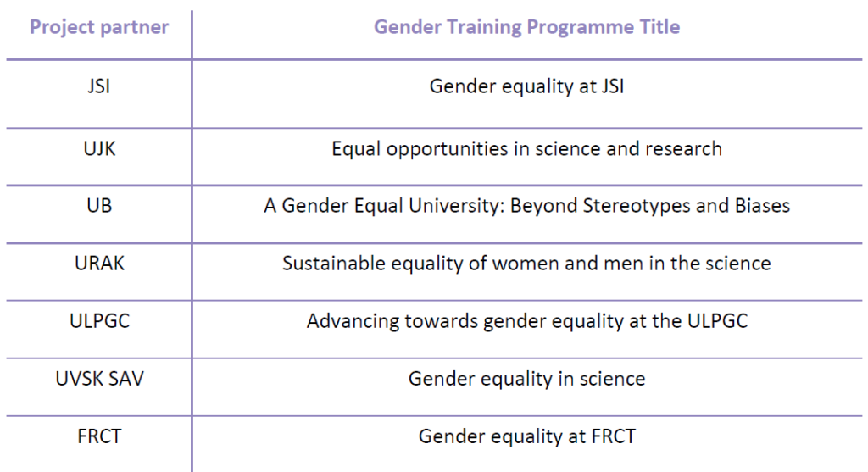Click the word Advancing in ULPGC row
Screen dimensions: 868x472
(x=353, y=321)
